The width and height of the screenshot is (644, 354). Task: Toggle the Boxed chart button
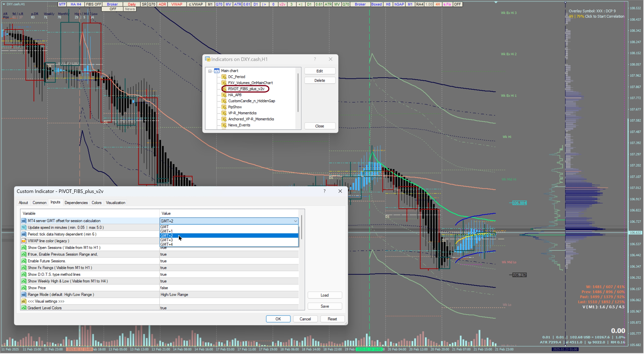[x=376, y=4]
